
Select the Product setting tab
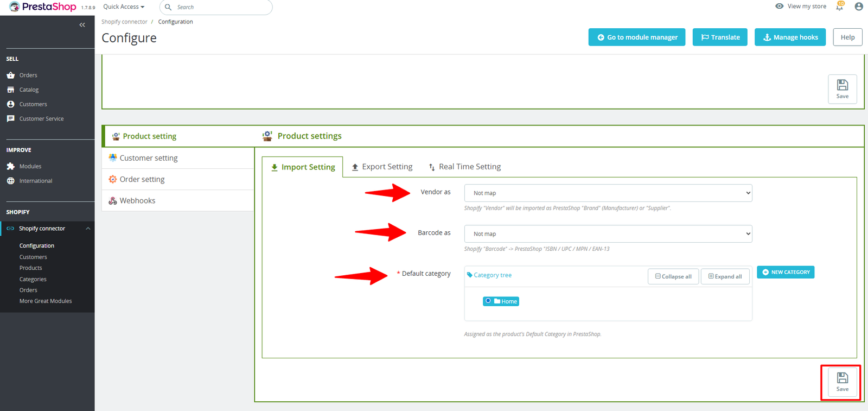point(178,136)
